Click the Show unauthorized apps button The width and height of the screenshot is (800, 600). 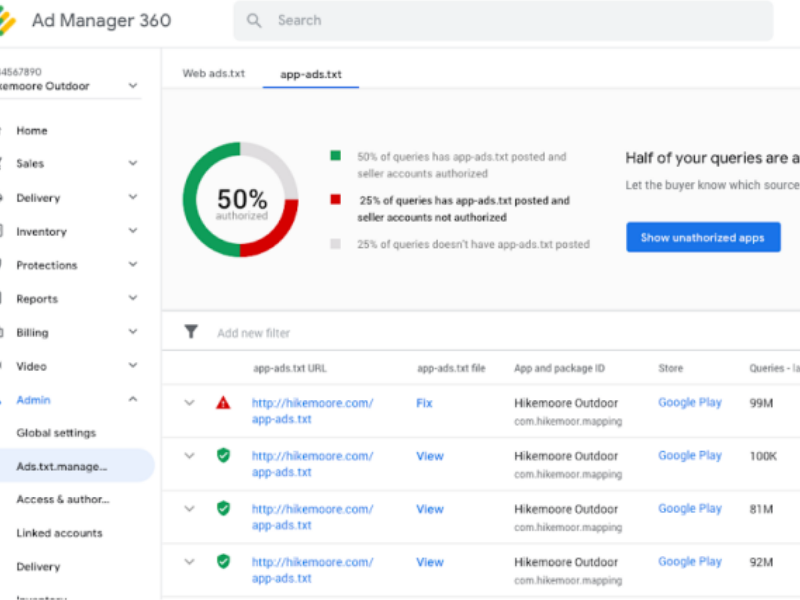pos(703,237)
